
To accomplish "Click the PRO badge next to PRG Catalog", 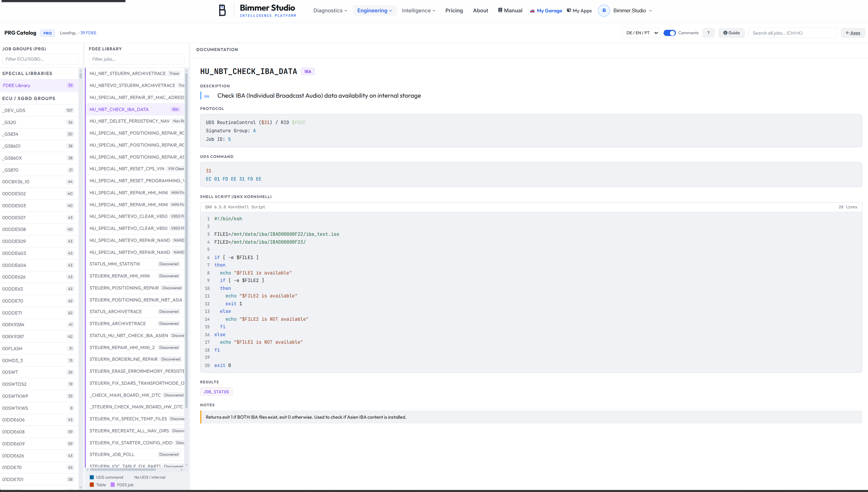I will [x=48, y=33].
